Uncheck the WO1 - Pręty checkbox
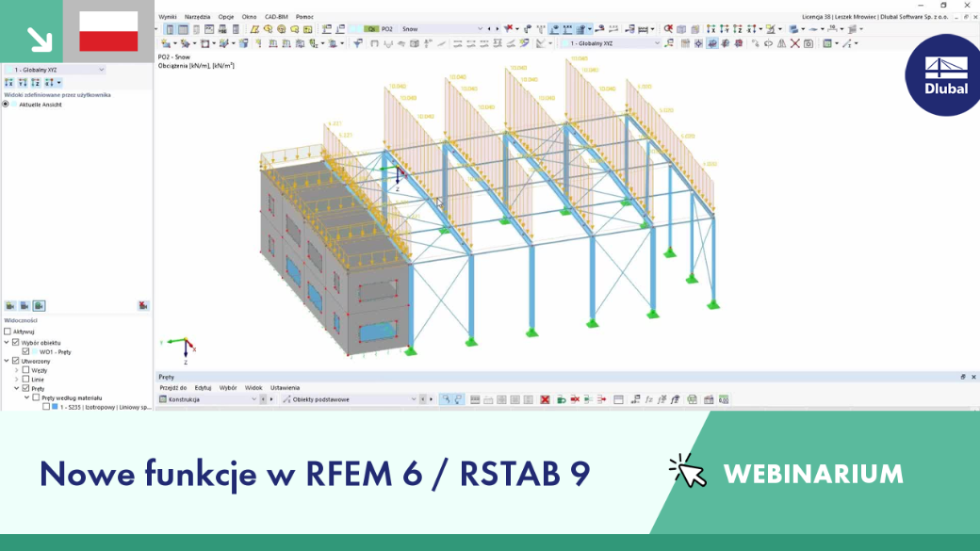The image size is (980, 551). (x=25, y=351)
